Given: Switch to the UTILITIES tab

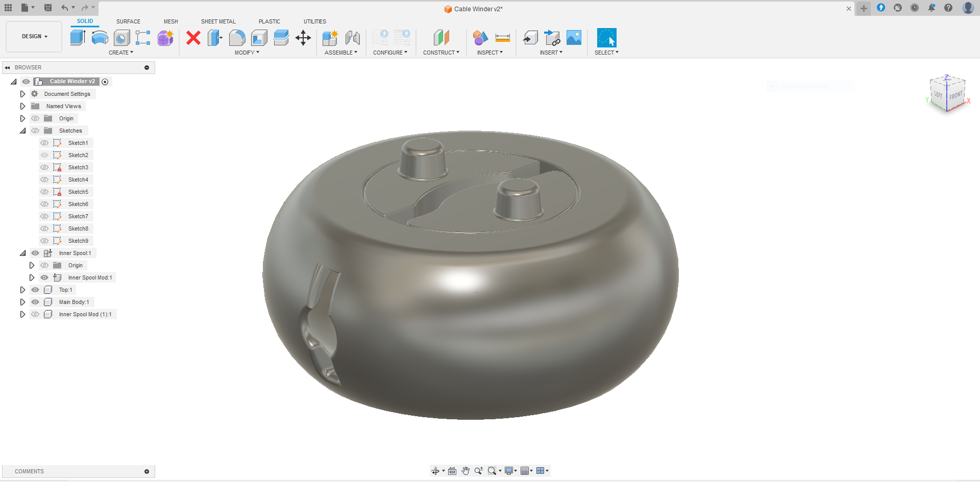Looking at the screenshot, I should click(x=315, y=21).
